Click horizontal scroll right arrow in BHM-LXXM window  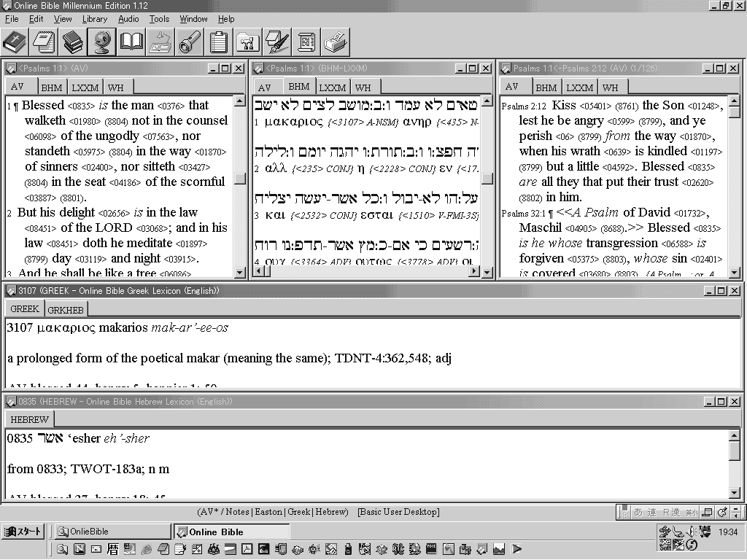pyautogui.click(x=473, y=271)
